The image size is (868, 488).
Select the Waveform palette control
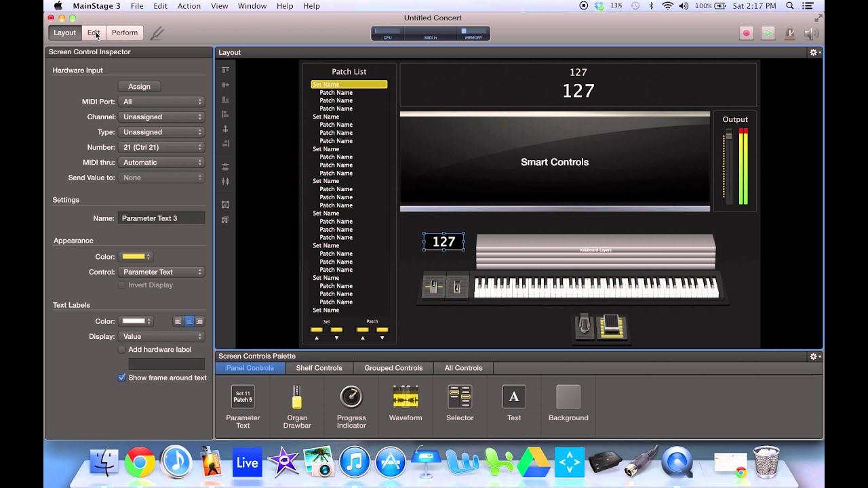coord(406,403)
